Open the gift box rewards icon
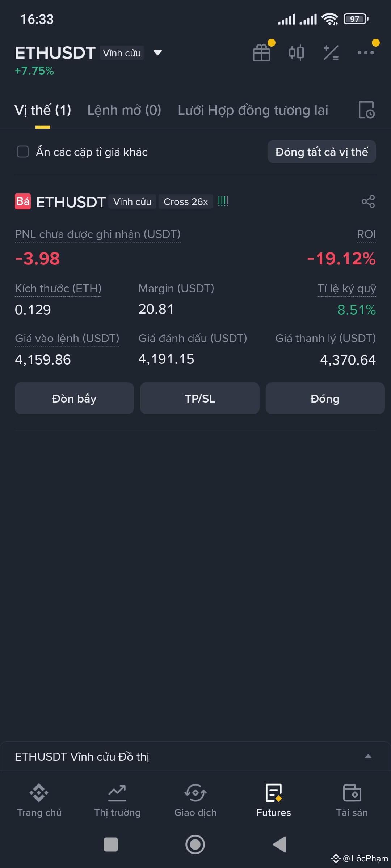Image resolution: width=391 pixels, height=868 pixels. [262, 52]
